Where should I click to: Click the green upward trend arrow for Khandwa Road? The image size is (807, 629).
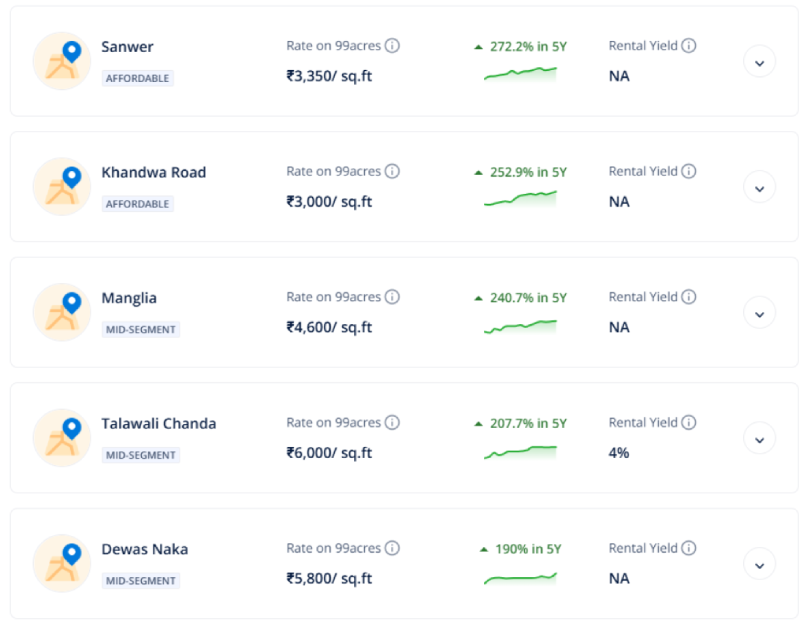tap(480, 171)
